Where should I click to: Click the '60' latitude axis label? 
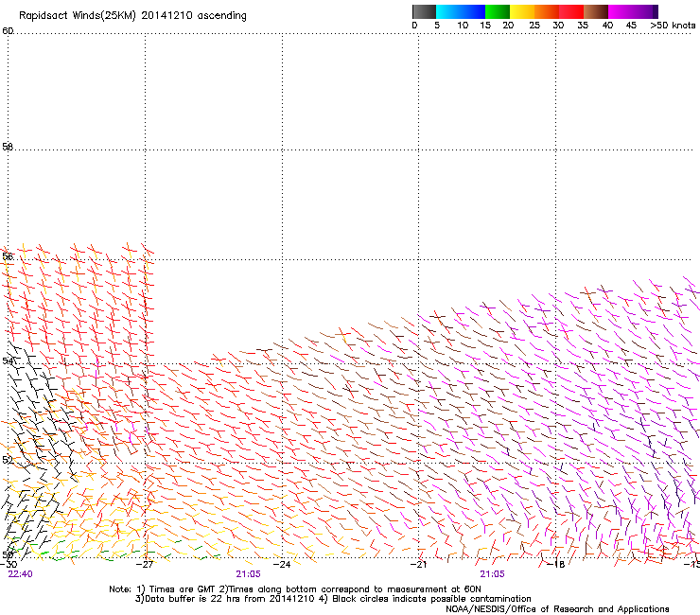[x=8, y=31]
